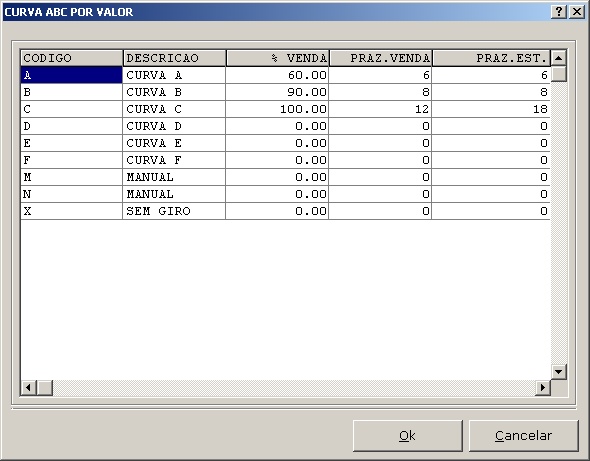Select code E cell

pyautogui.click(x=71, y=143)
